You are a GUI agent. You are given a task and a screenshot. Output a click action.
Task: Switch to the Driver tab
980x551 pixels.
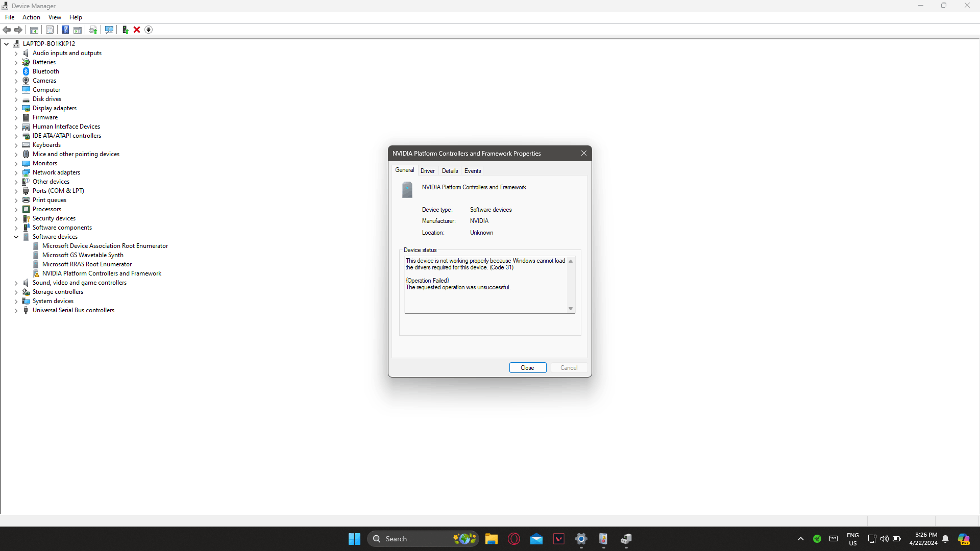(x=427, y=171)
